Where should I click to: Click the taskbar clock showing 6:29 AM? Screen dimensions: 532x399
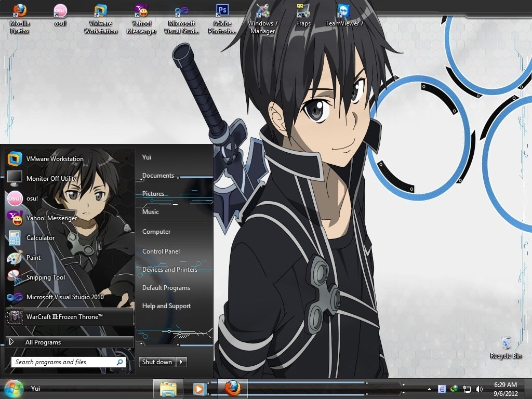pyautogui.click(x=506, y=389)
